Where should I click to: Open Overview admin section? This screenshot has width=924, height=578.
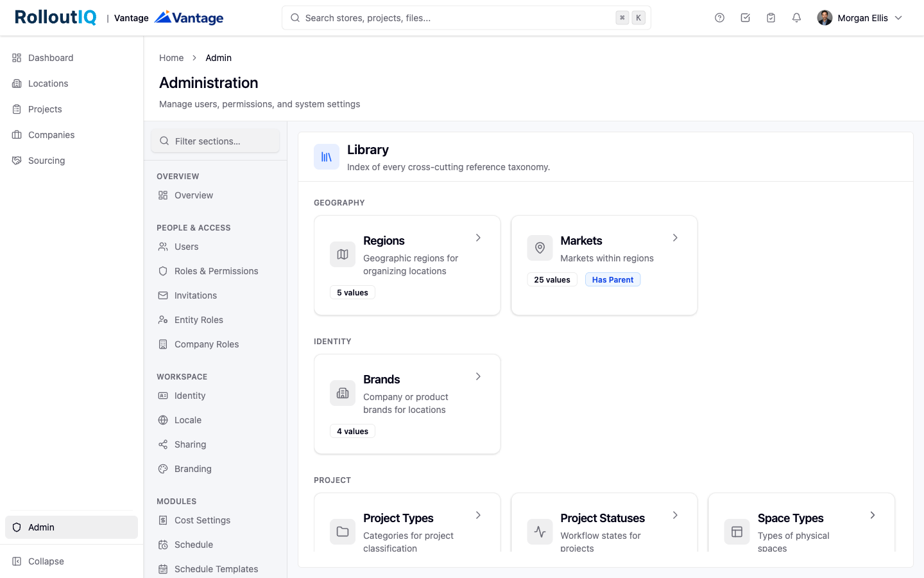pyautogui.click(x=216, y=195)
